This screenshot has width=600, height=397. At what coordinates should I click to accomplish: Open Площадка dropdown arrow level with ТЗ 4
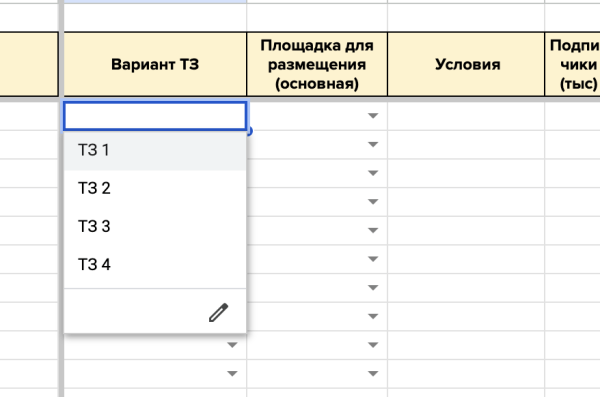pos(373,259)
